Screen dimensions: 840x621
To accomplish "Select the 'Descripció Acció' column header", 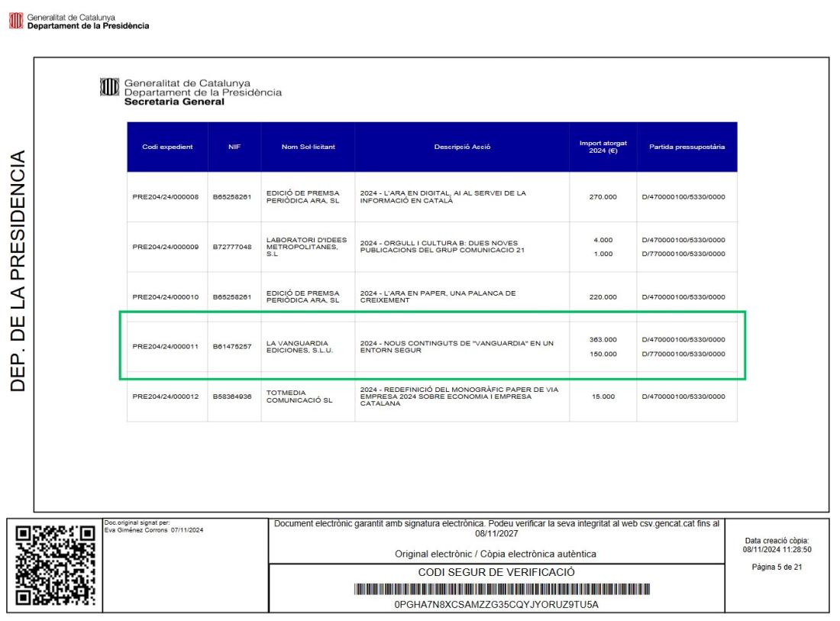I will [x=462, y=147].
